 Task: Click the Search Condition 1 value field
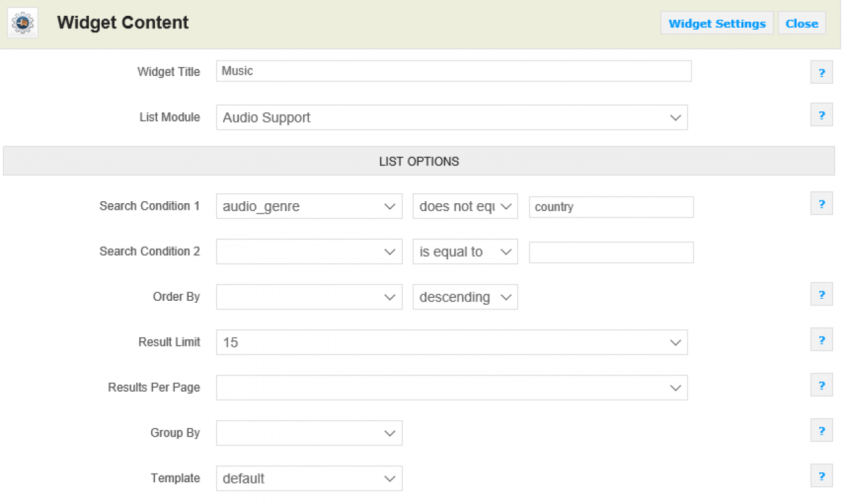pyautogui.click(x=611, y=207)
